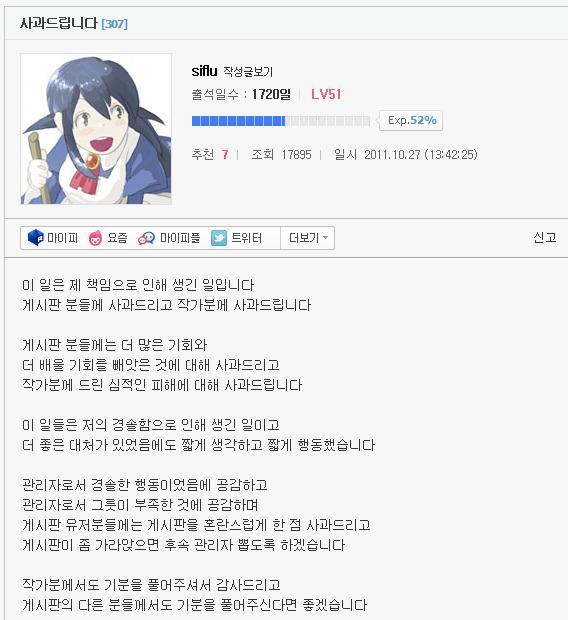
Task: Open the [307] comment count link
Action: 114,24
